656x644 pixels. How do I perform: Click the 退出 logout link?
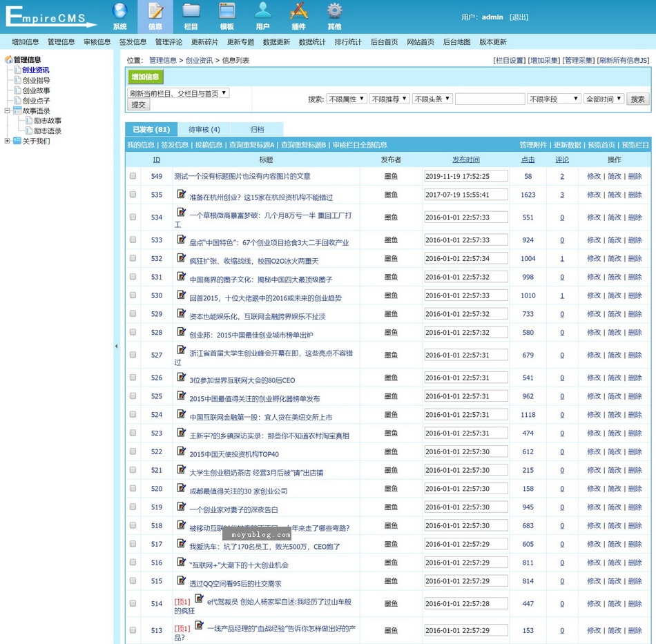(x=519, y=17)
